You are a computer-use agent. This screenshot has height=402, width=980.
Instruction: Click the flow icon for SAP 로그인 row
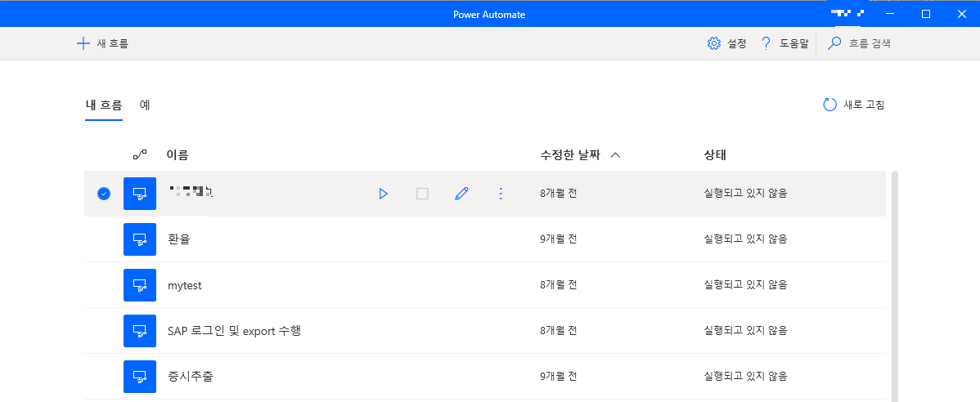coord(140,331)
